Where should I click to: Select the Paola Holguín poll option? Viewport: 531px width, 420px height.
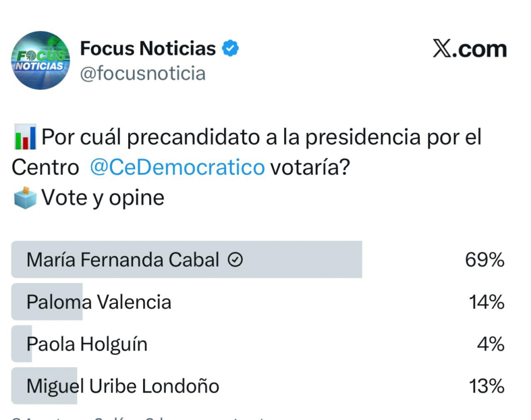pos(87,344)
